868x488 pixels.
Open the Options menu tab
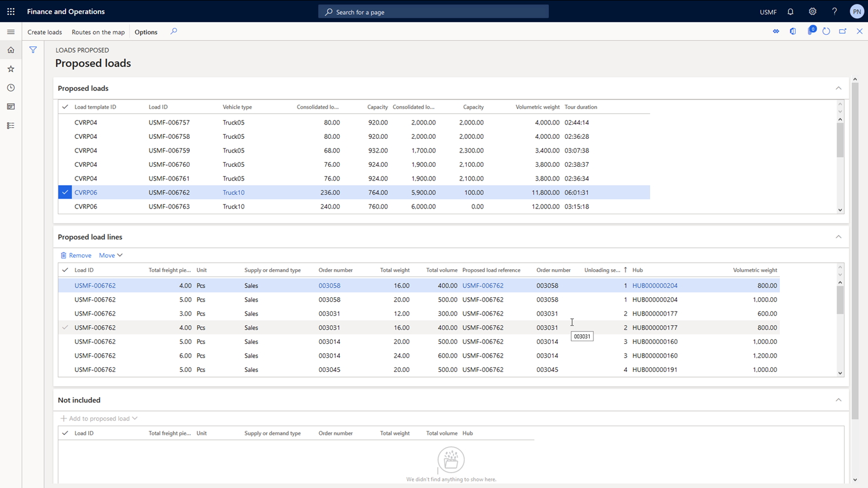146,32
